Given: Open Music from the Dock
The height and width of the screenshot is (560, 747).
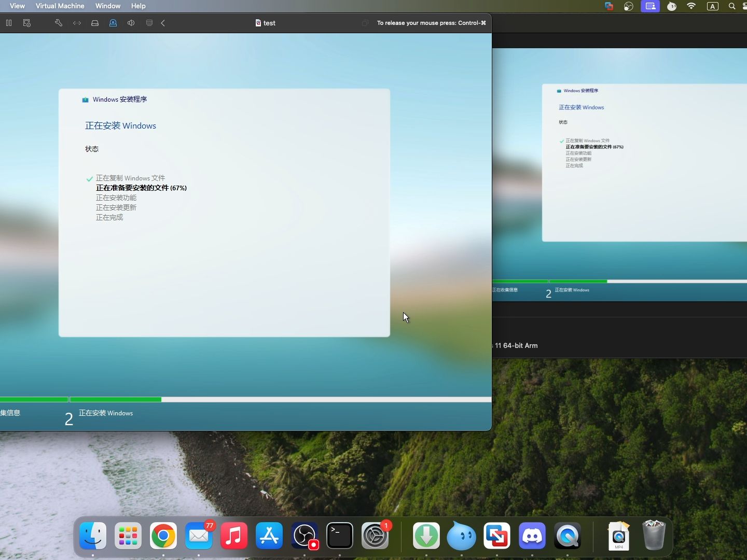Looking at the screenshot, I should click(234, 536).
